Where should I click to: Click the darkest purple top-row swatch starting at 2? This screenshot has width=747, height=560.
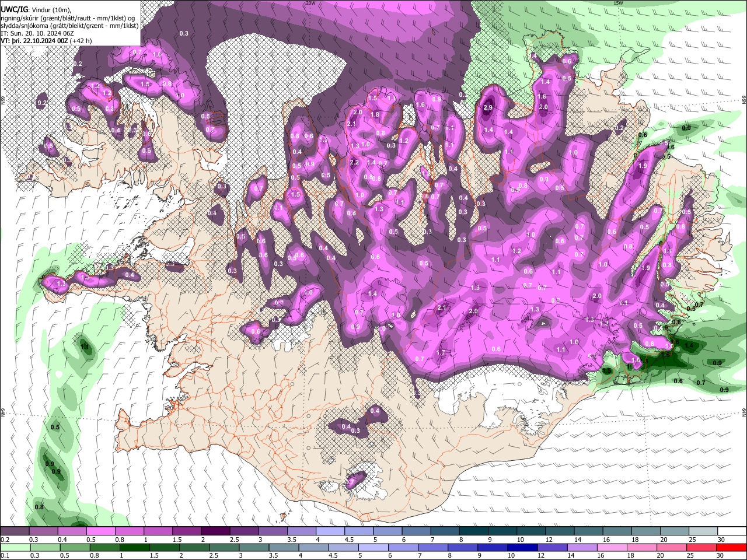click(x=215, y=531)
